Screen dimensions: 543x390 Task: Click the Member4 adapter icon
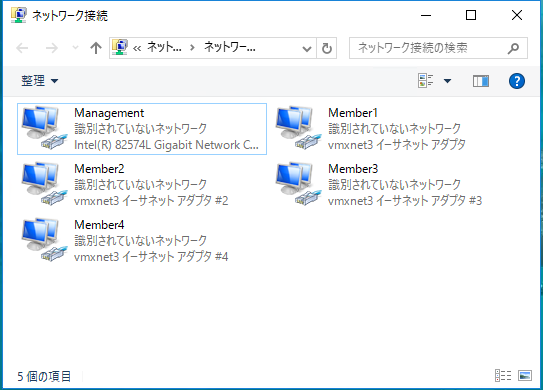[x=44, y=240]
